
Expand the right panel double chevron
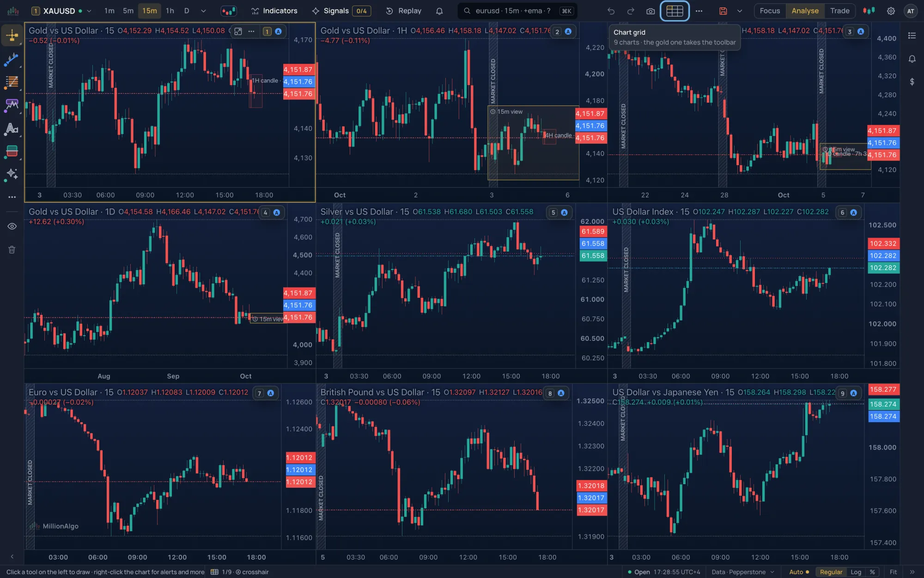[x=912, y=572]
